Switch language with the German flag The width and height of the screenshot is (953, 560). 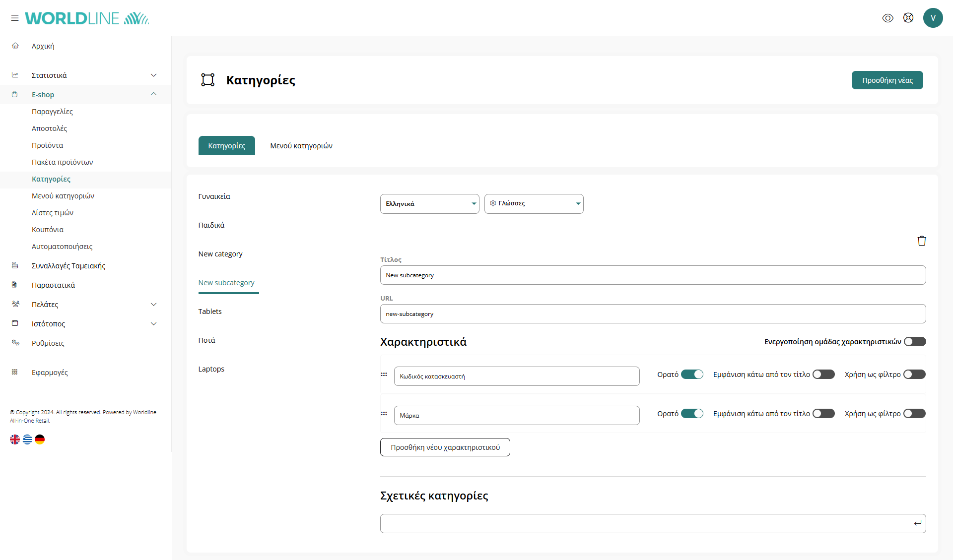coord(40,439)
